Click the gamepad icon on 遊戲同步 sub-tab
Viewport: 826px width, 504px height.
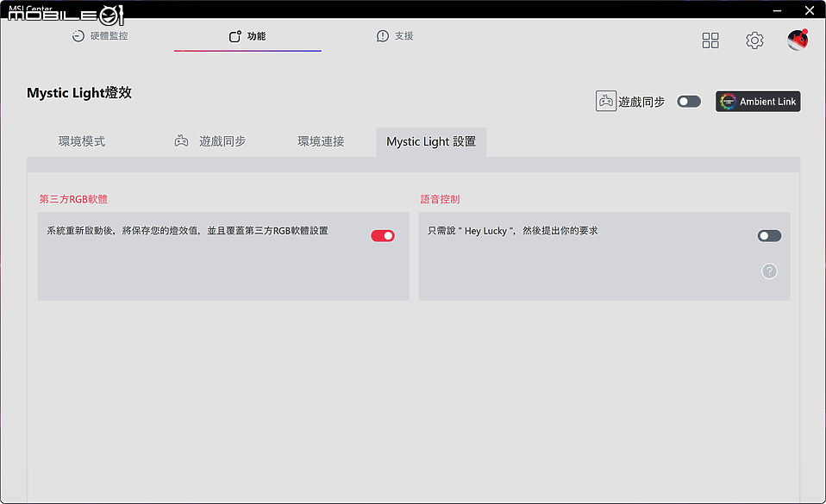[181, 141]
